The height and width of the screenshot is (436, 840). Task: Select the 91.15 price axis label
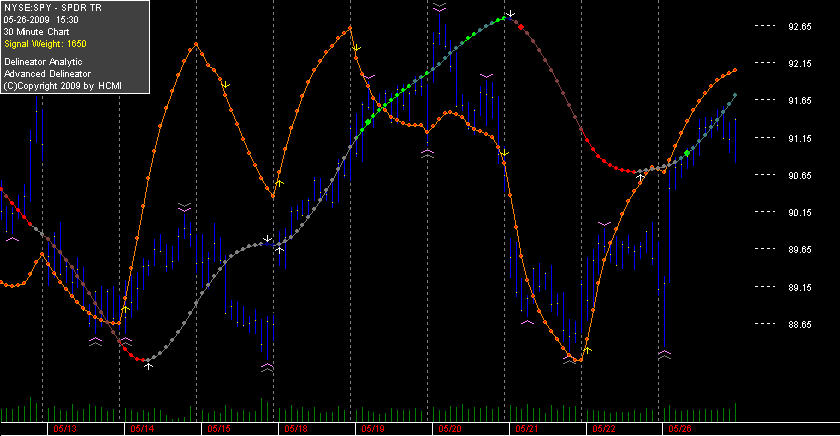[x=799, y=138]
